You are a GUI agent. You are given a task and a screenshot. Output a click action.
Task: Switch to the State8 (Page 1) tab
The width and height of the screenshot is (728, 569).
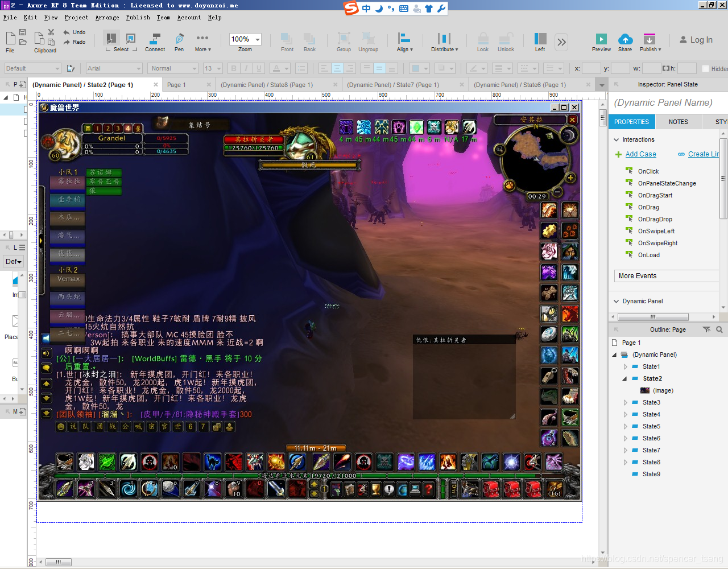[x=267, y=85]
